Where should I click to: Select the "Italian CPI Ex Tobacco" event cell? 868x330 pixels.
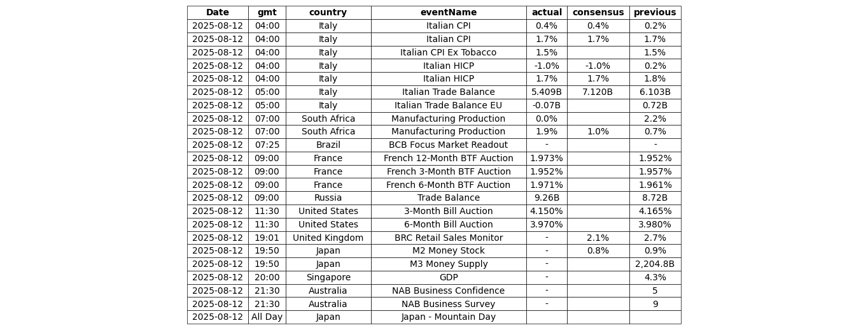click(448, 53)
